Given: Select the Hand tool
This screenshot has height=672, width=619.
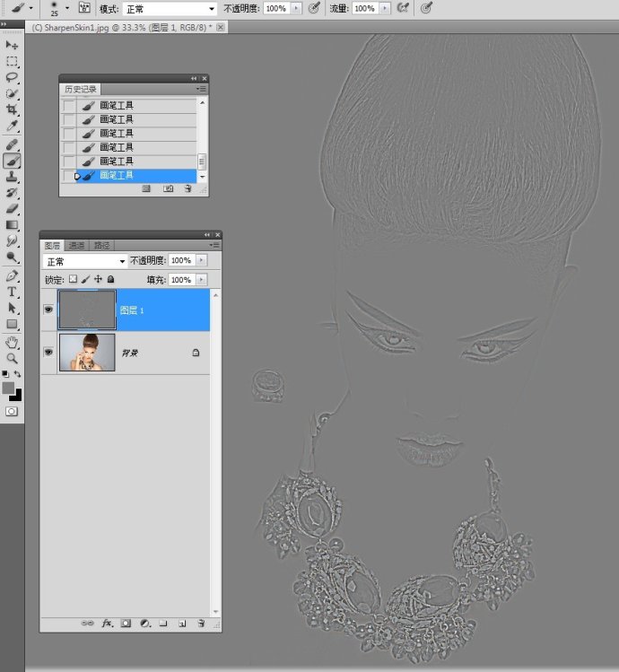Looking at the screenshot, I should pos(12,343).
